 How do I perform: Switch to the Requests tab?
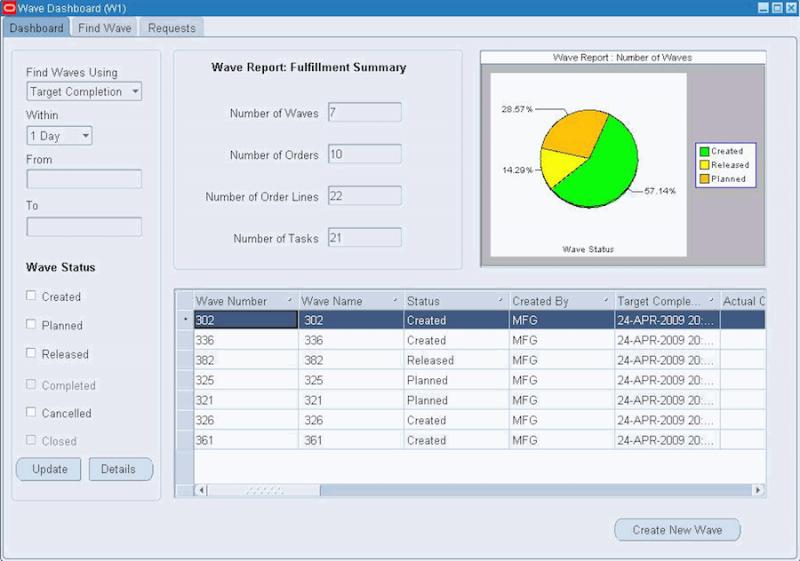tap(172, 28)
